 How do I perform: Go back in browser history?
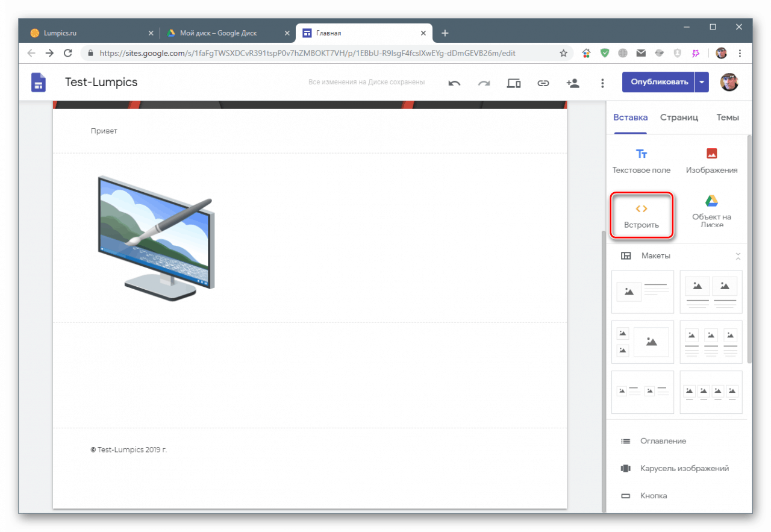click(x=31, y=53)
